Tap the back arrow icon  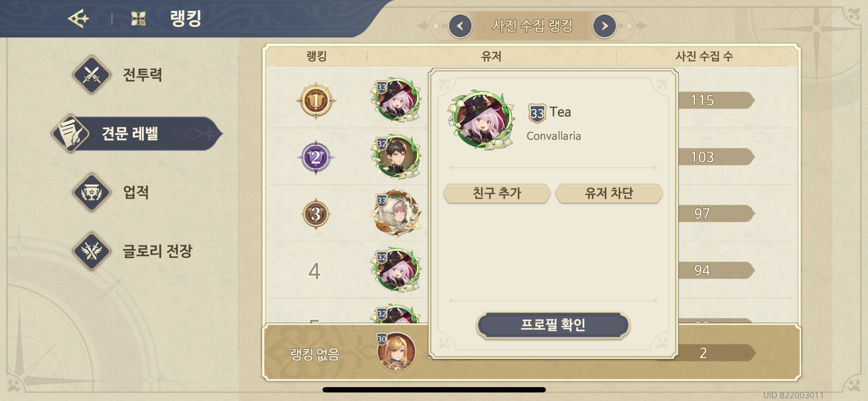[79, 18]
